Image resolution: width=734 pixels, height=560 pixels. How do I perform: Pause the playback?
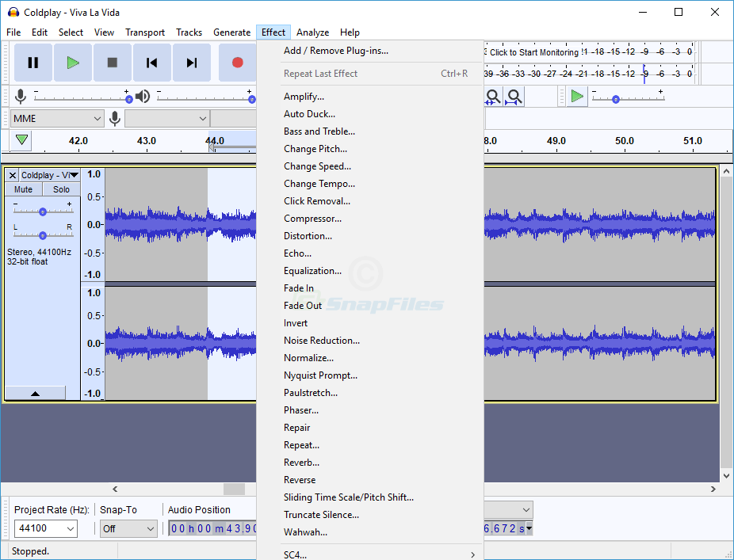coord(32,62)
